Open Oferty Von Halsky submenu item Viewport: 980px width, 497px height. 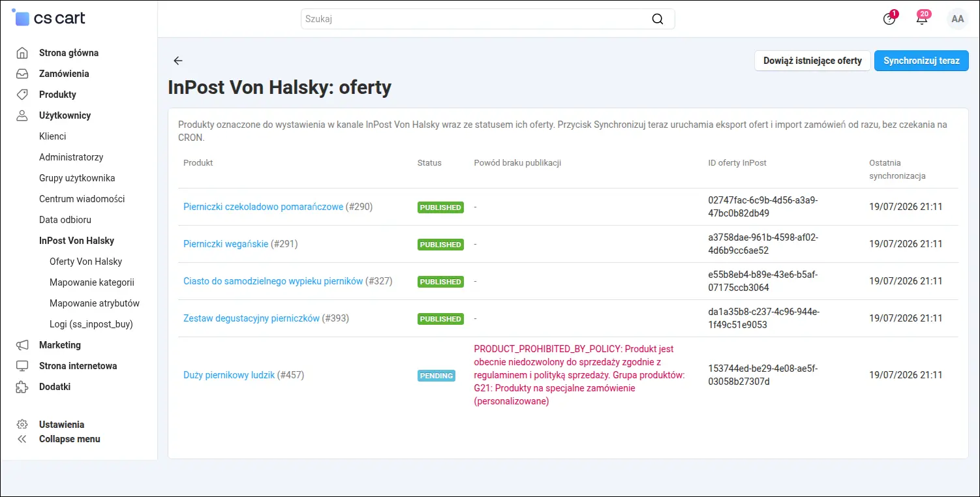pyautogui.click(x=85, y=262)
